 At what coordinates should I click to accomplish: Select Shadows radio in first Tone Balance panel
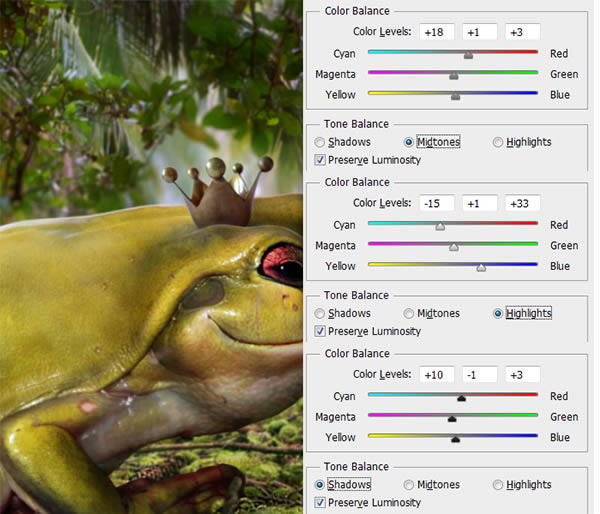pos(320,142)
